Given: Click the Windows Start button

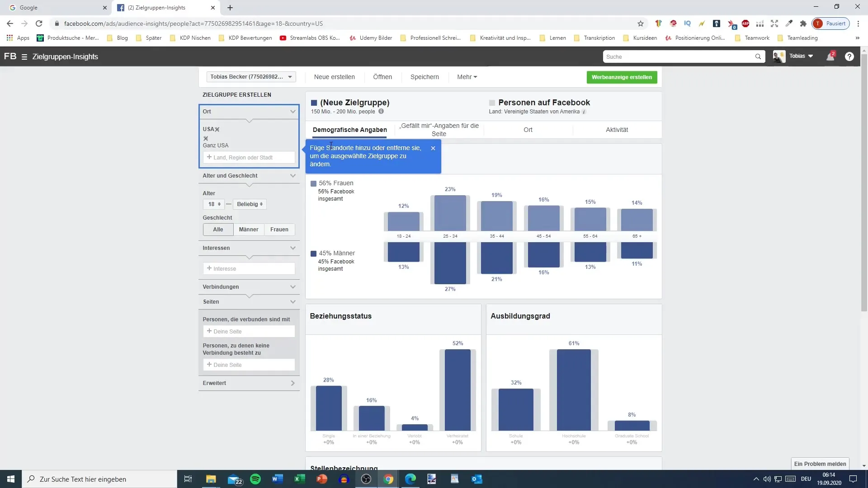Looking at the screenshot, I should [11, 479].
